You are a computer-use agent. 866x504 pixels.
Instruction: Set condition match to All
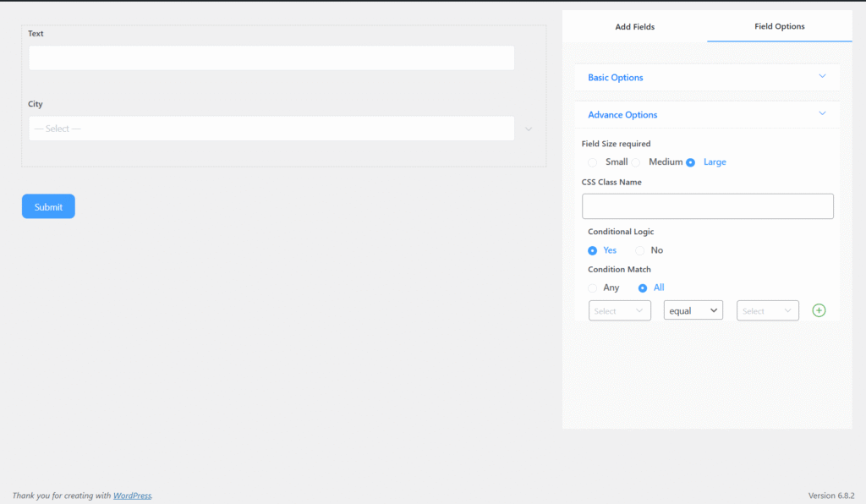[643, 288]
